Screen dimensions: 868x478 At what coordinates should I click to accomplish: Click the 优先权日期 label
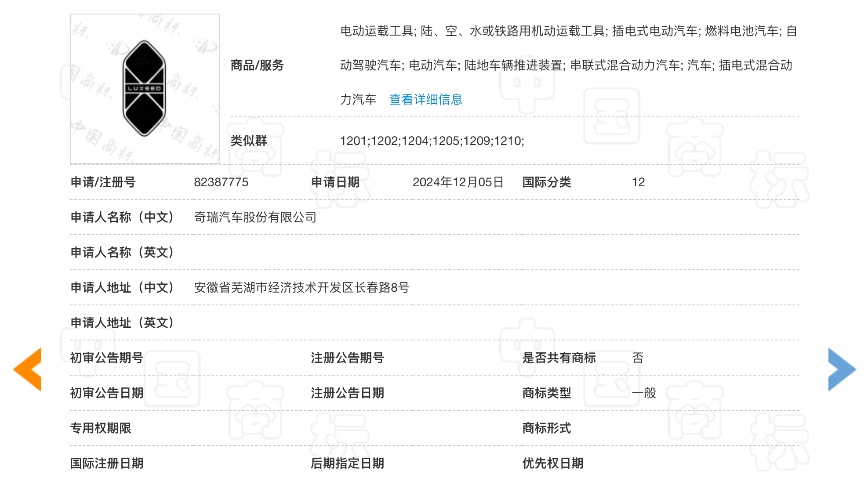point(553,464)
